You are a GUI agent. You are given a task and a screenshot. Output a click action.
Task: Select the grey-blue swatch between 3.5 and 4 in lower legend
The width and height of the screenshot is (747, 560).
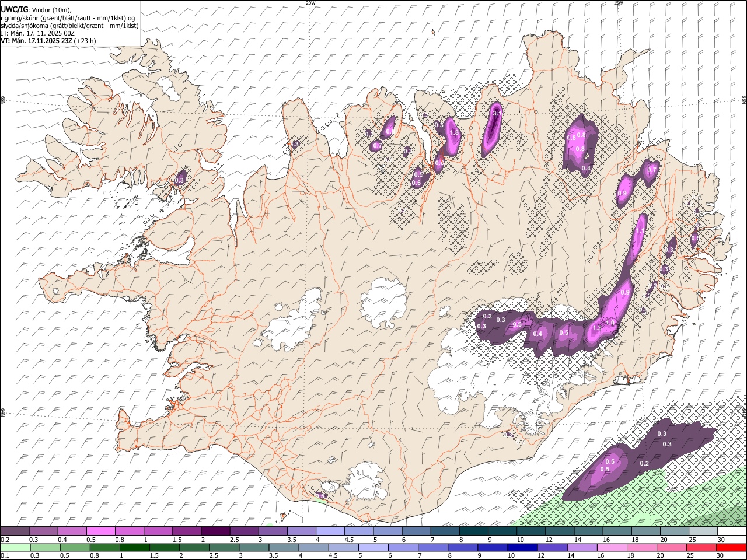[283, 547]
